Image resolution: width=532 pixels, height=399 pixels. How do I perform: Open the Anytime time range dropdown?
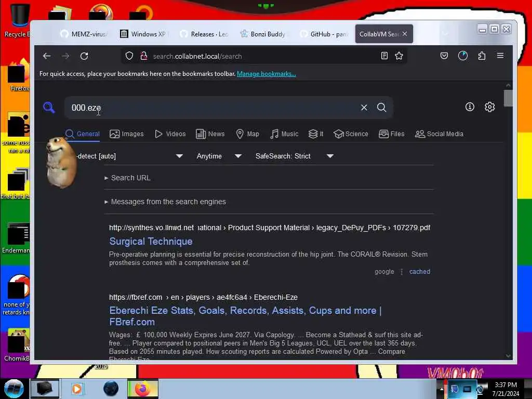pyautogui.click(x=219, y=156)
